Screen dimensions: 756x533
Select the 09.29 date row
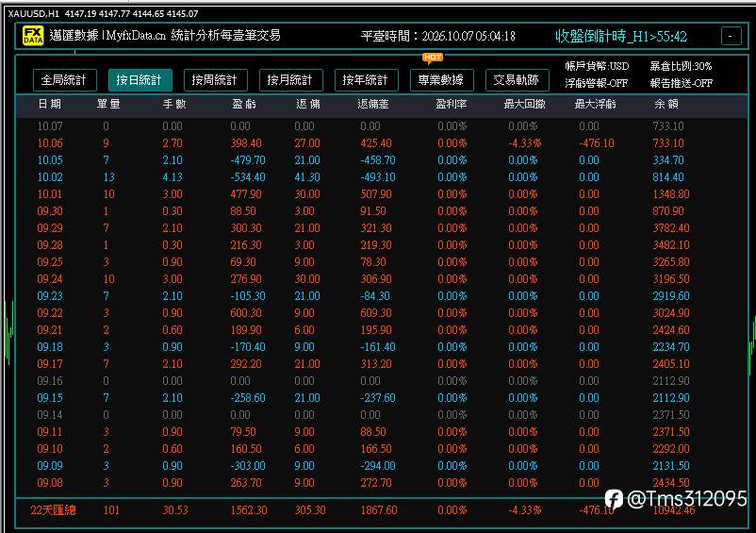[x=381, y=228]
